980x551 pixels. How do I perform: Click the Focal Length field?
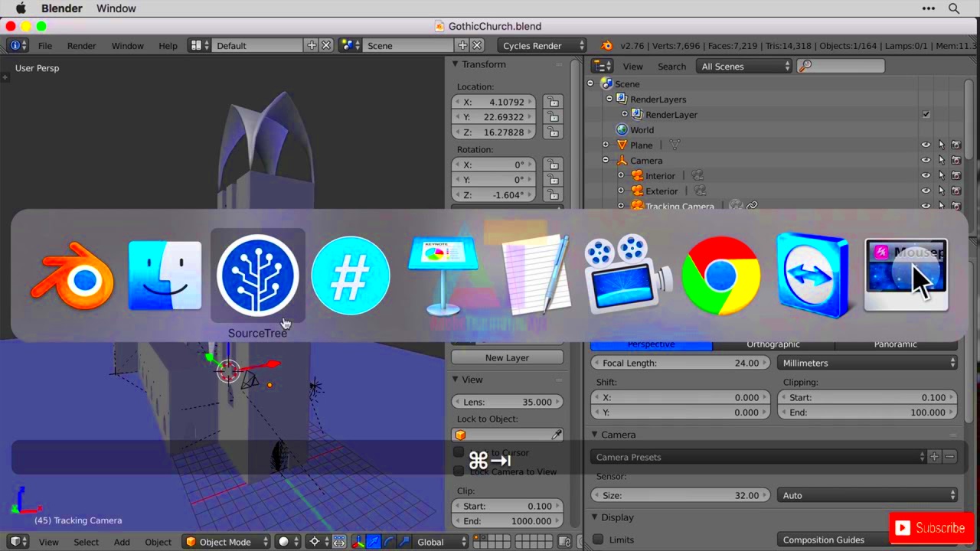pyautogui.click(x=681, y=363)
